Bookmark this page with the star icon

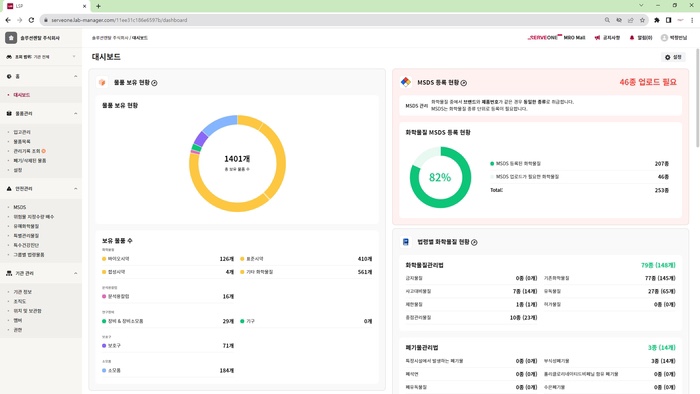pyautogui.click(x=642, y=20)
